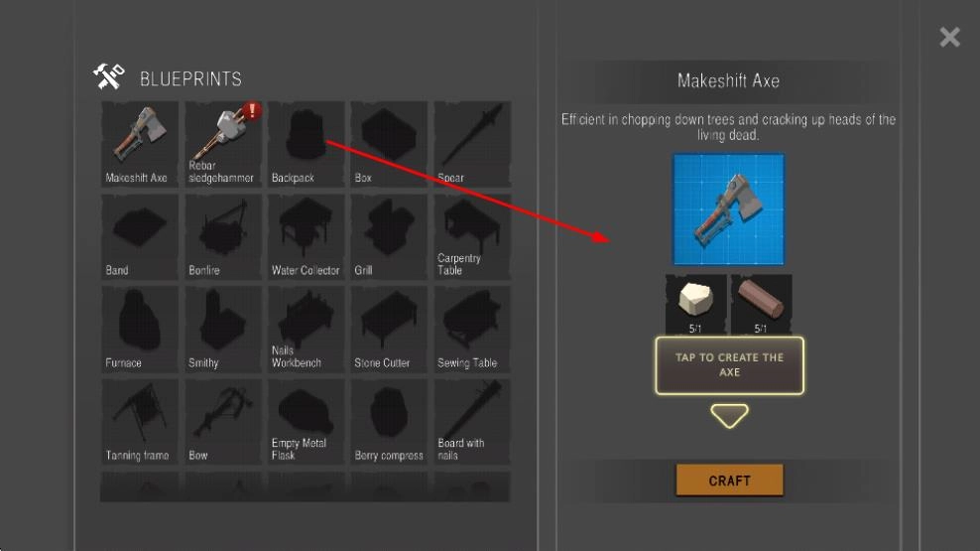The image size is (980, 551).
Task: Click the Blueprints crossed tools icon
Action: [x=109, y=76]
